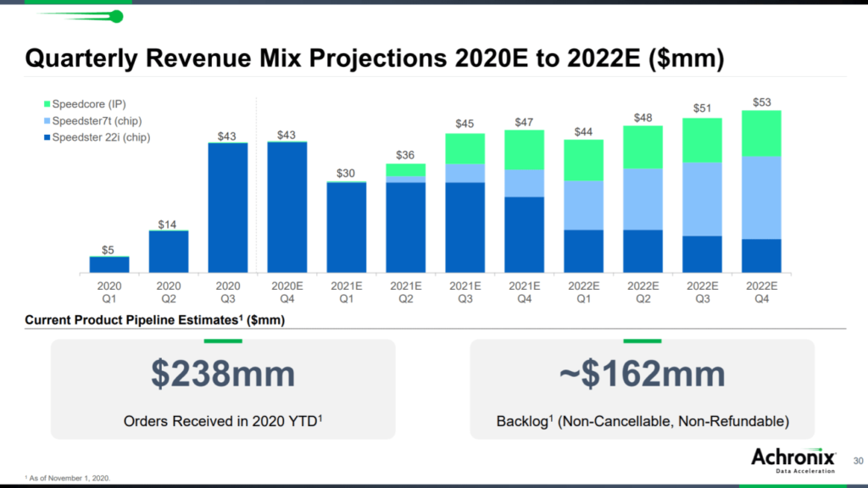Image resolution: width=868 pixels, height=488 pixels.
Task: Select the "Speedster 22i (chip)" legend label
Action: (x=102, y=137)
